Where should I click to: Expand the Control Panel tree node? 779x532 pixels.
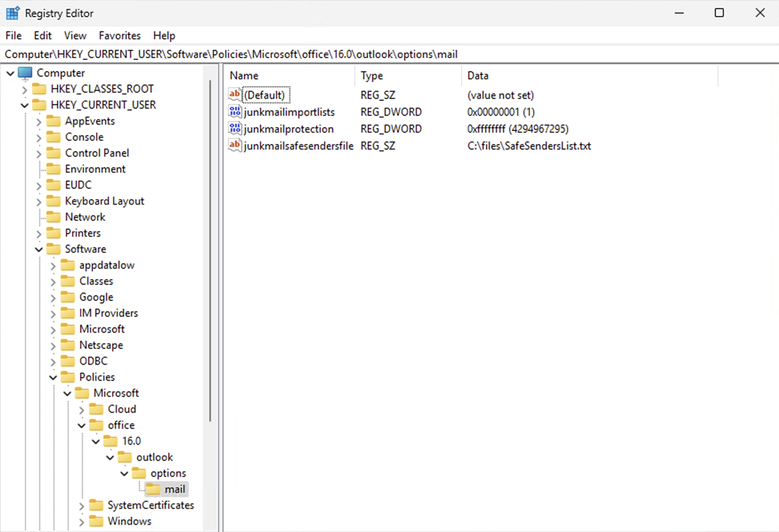[x=39, y=152]
